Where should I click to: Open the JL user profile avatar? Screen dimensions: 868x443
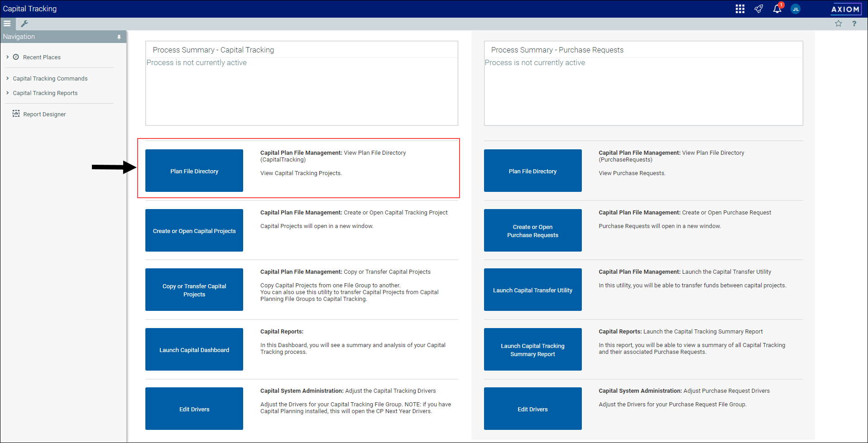(796, 9)
